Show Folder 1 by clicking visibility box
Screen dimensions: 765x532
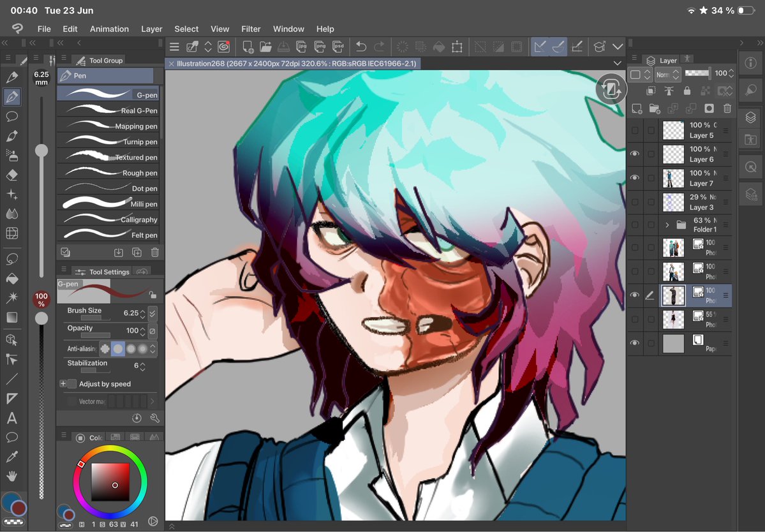635,225
